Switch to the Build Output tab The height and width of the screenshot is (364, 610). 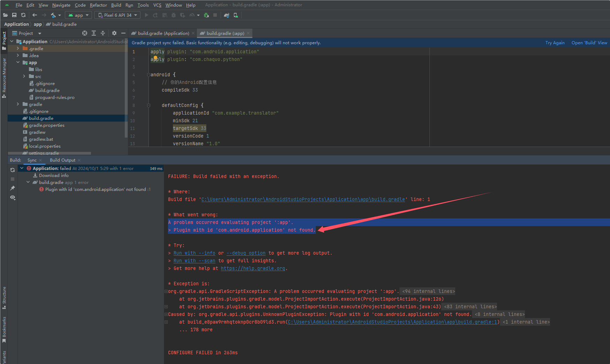click(62, 160)
